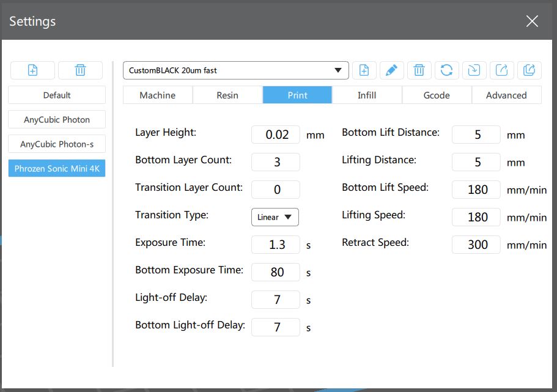Add a new machine in left sidebar

pos(33,70)
